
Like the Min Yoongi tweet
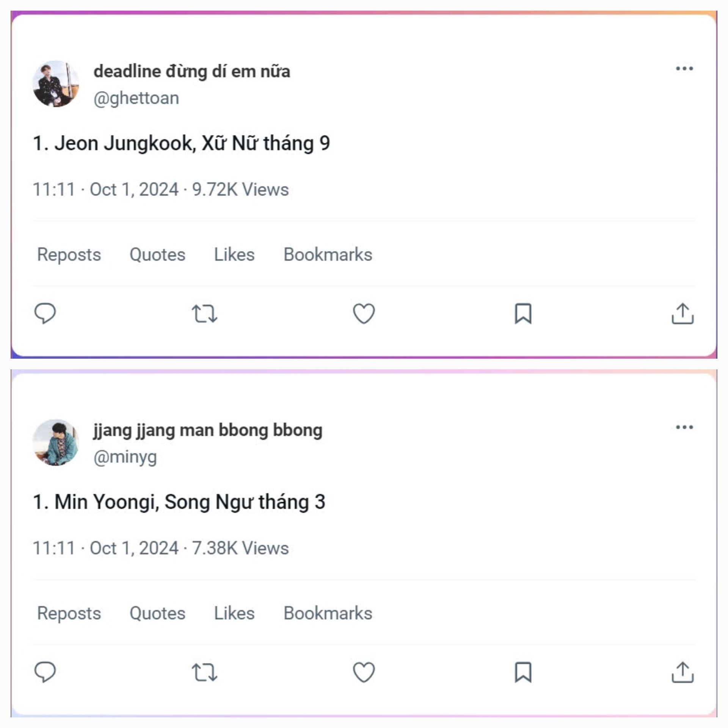pos(364,672)
